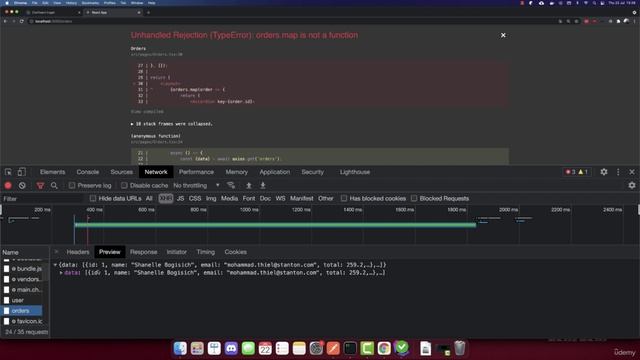Switch to the Console tab
Viewport: 640px width, 360px height.
(x=88, y=172)
